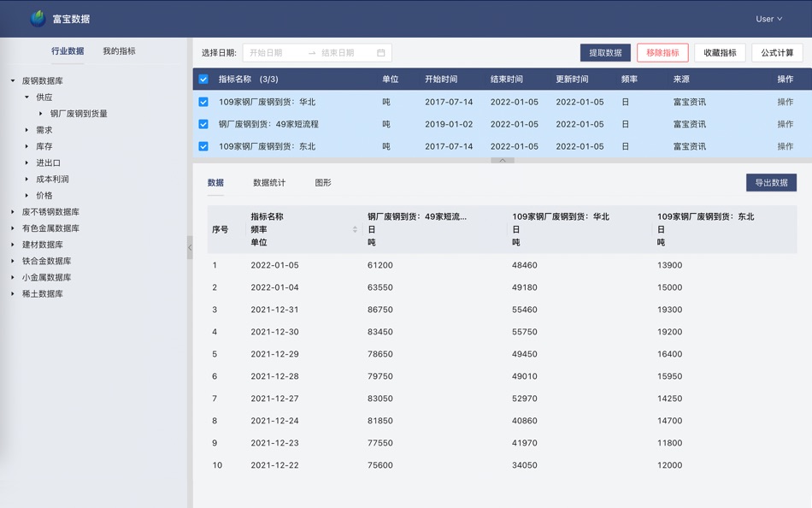Expand the 成本利润 tree node
812x508 pixels.
pyautogui.click(x=27, y=179)
